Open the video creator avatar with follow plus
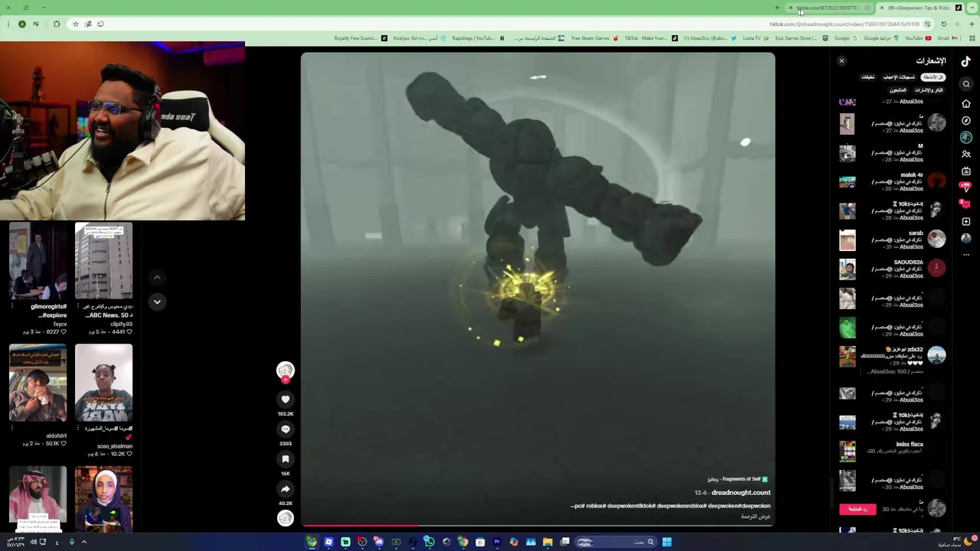 point(286,371)
